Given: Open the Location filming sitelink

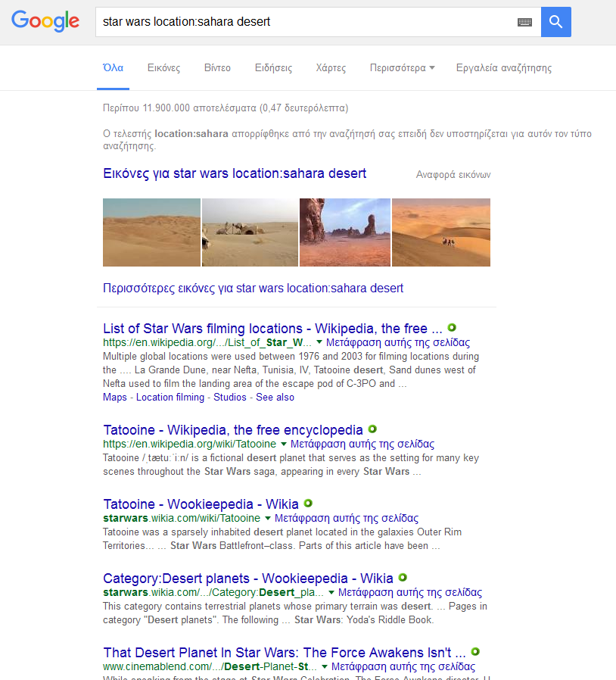Looking at the screenshot, I should pyautogui.click(x=170, y=398).
